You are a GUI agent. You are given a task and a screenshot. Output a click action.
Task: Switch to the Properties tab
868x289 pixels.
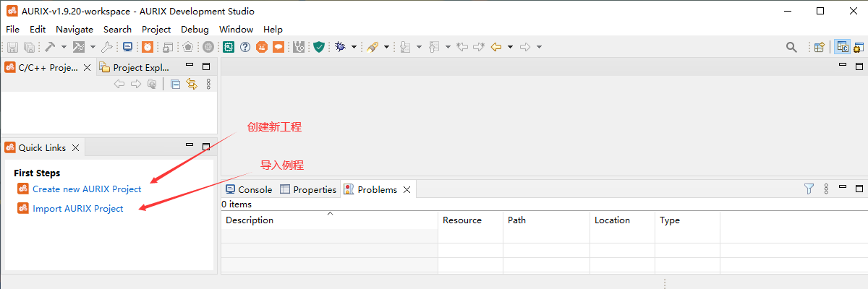tap(308, 189)
